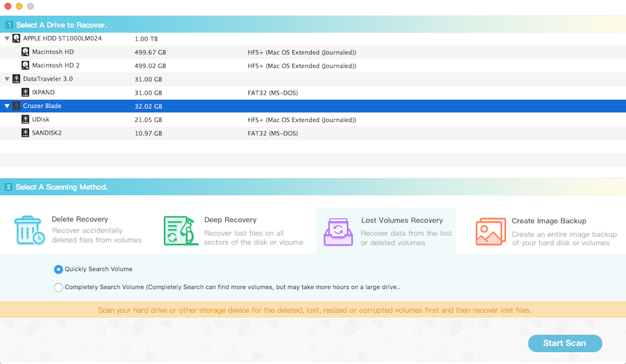Viewport: 626px width, 364px height.
Task: Select the Macintosh HD row name
Action: (x=53, y=52)
